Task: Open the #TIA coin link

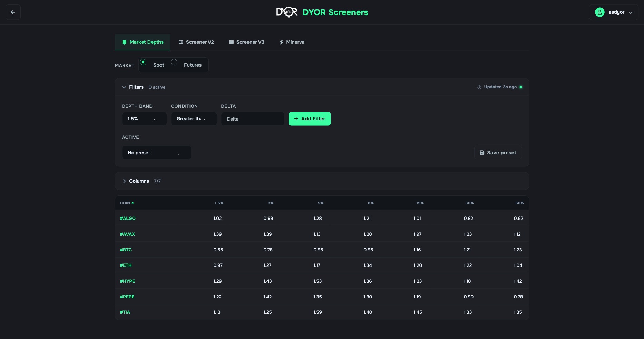Action: point(125,312)
